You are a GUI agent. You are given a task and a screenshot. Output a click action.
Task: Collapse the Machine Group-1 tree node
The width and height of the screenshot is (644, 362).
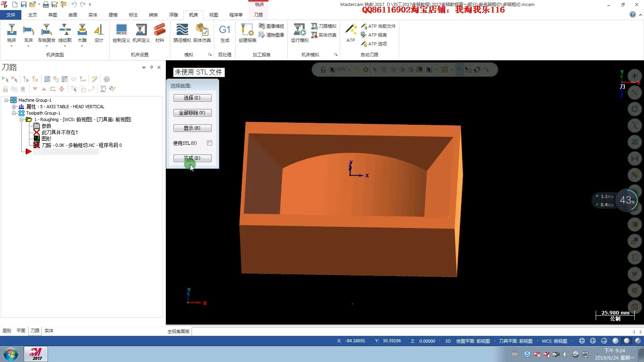coord(6,100)
